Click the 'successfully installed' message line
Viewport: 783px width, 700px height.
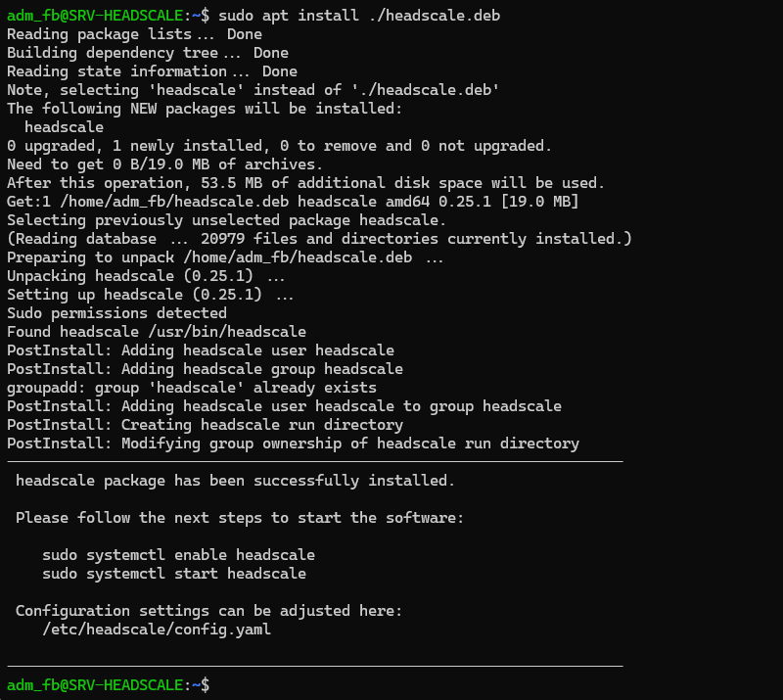click(235, 481)
